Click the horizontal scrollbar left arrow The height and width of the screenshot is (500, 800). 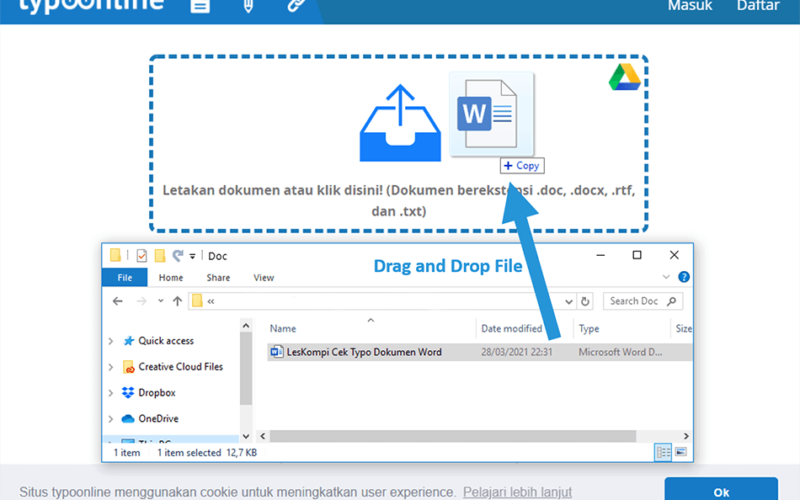point(263,436)
